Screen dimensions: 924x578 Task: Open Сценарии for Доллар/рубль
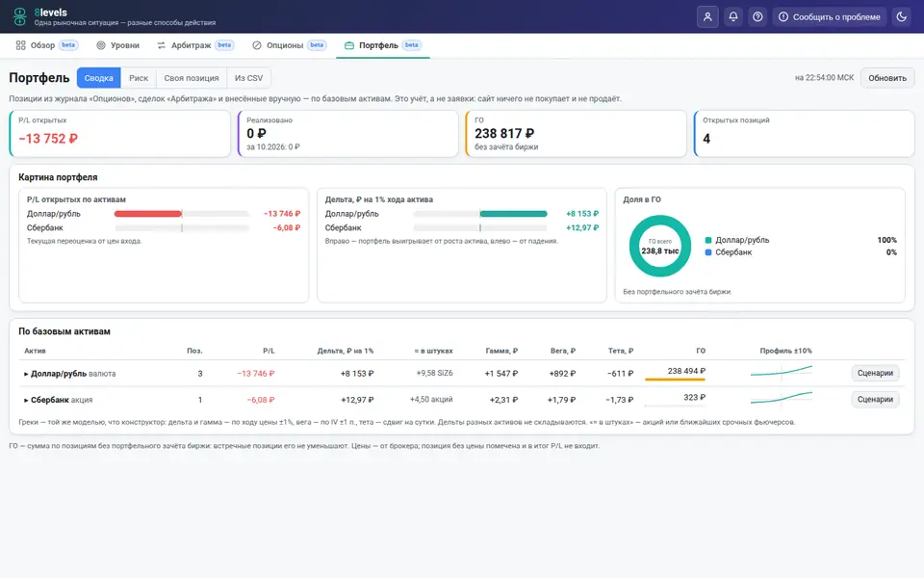tap(875, 373)
